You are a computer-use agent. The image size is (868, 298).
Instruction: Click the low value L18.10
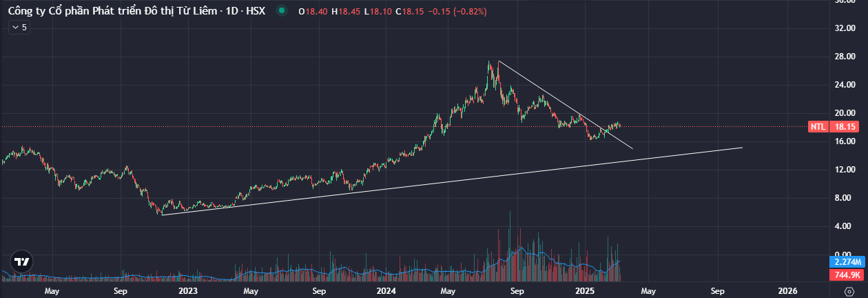(x=378, y=12)
